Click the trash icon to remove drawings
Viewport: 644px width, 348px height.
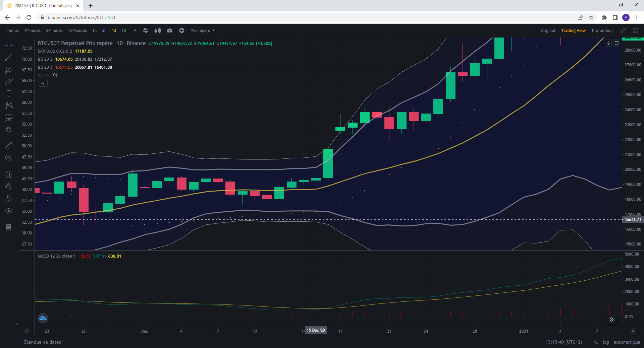[x=9, y=227]
